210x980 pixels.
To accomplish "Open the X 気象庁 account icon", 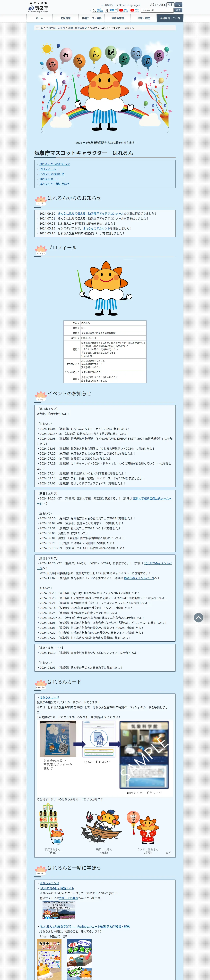I will point(111,10).
